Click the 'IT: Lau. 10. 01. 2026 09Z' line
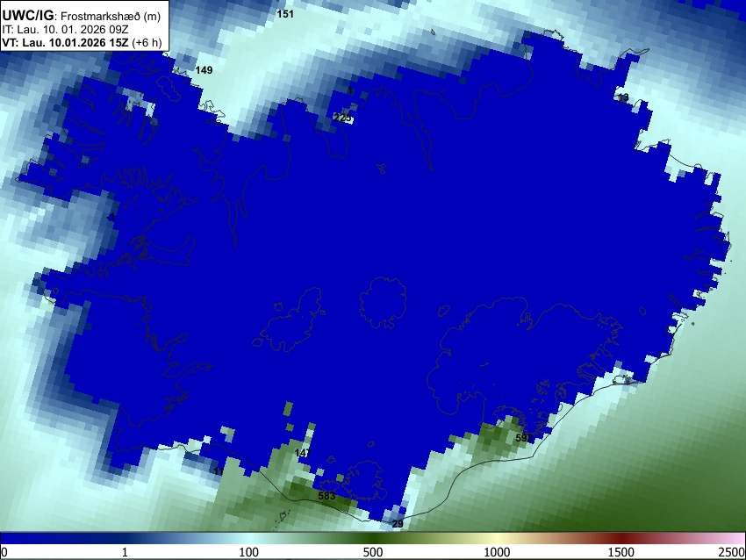The width and height of the screenshot is (746, 560). 65,30
